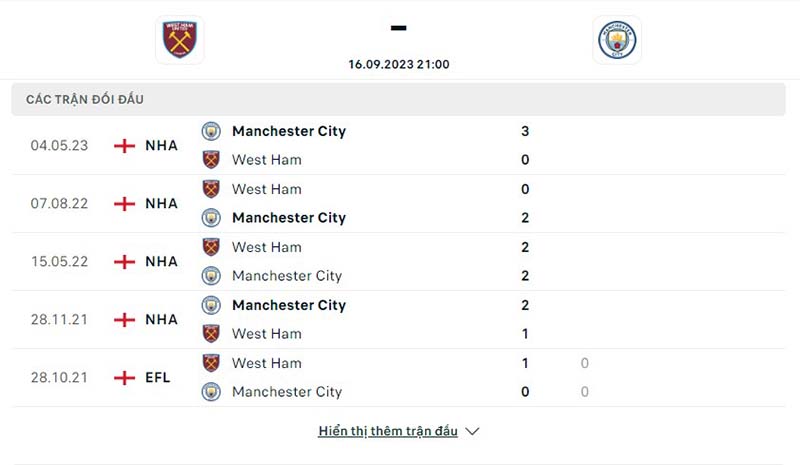Open Manchester City team in 04.05.23 match
Screen dimensions: 800x465
[x=288, y=131]
